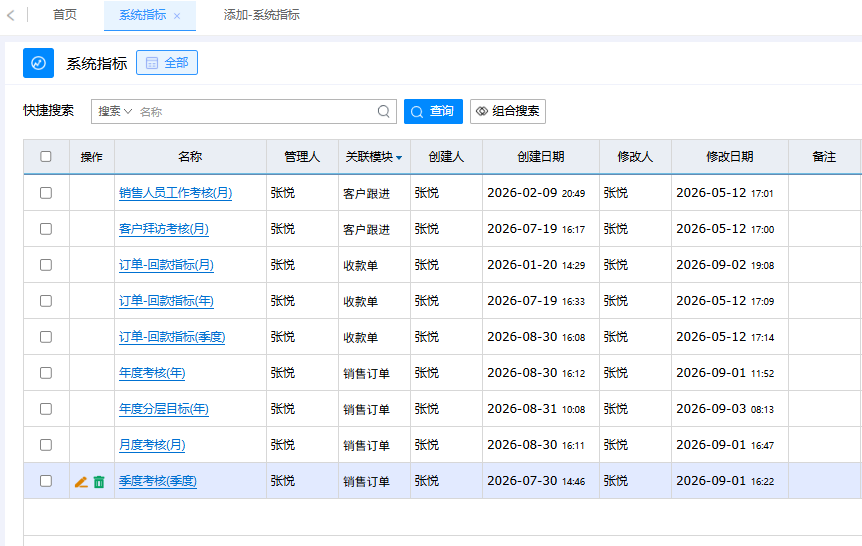862x546 pixels.
Task: Check the 年度分层目标(年) row checkbox
Action: 46,409
